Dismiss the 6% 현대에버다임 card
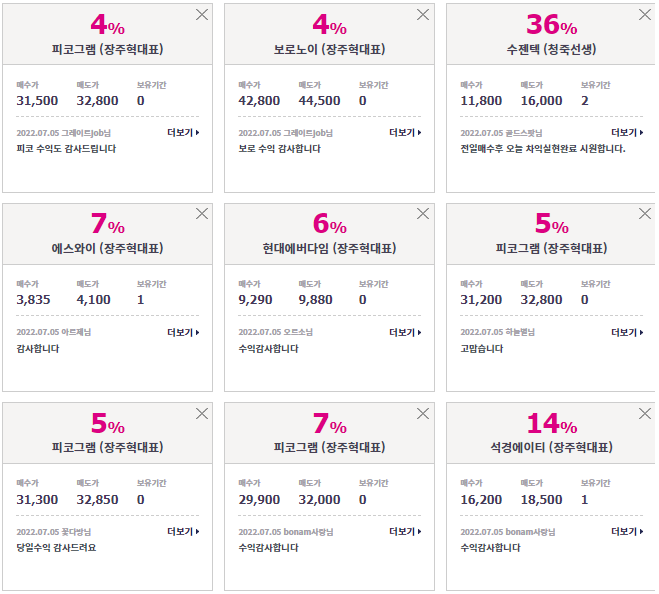Viewport: 659px width, 594px height. [423, 214]
